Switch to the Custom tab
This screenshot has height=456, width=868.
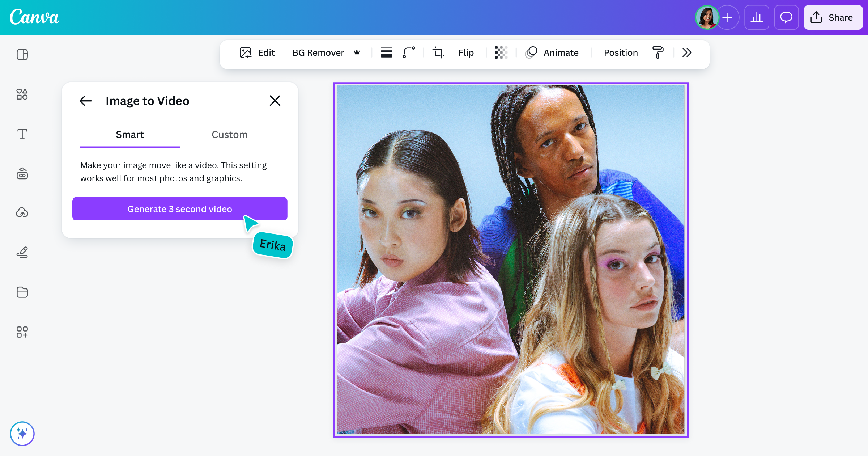pyautogui.click(x=229, y=135)
